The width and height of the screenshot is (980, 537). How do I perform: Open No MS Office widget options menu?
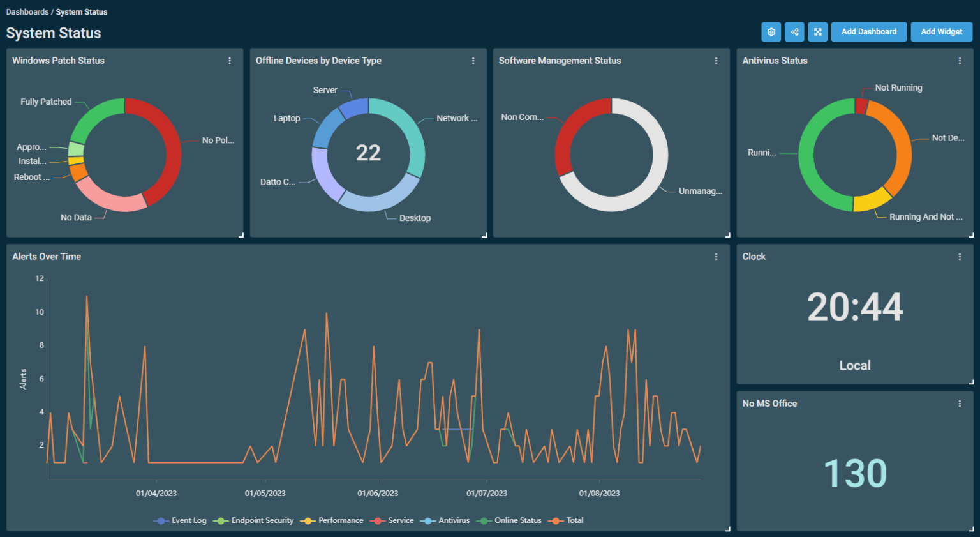click(x=960, y=404)
